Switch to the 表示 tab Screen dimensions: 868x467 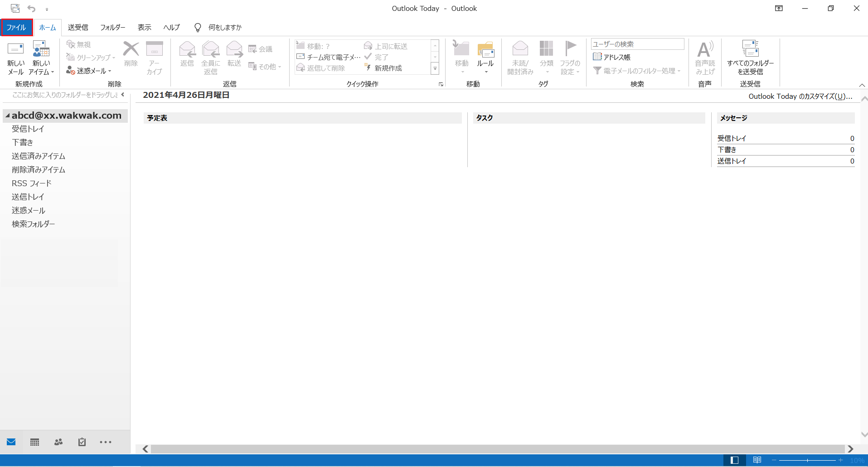[144, 27]
